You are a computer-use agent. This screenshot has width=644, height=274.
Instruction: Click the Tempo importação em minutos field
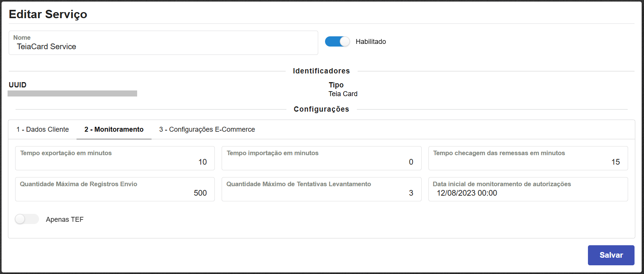tap(321, 162)
